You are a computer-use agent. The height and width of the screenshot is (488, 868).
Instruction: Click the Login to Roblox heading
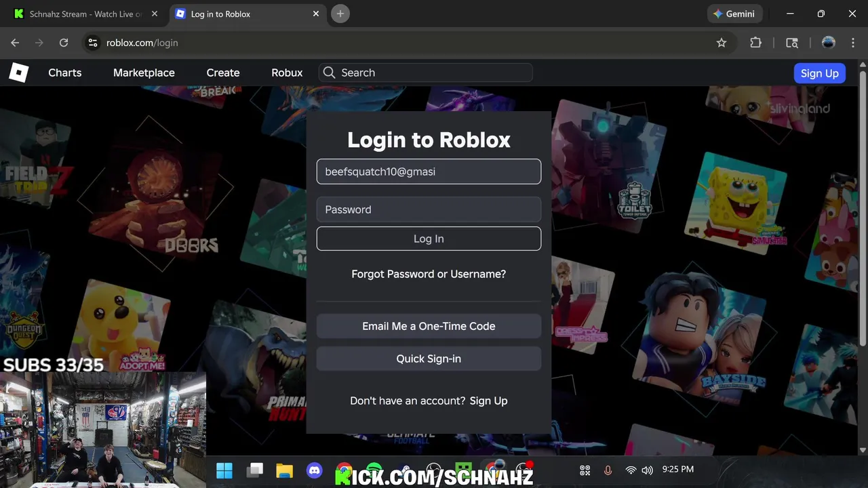click(x=429, y=140)
